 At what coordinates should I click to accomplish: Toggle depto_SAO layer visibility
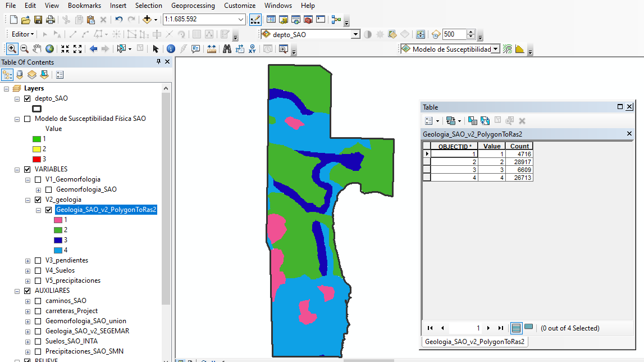28,99
